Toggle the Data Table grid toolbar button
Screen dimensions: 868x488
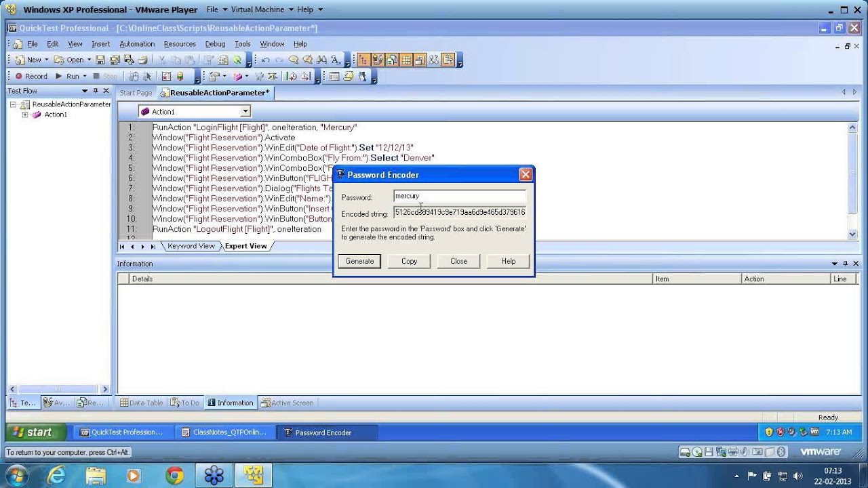[406, 60]
